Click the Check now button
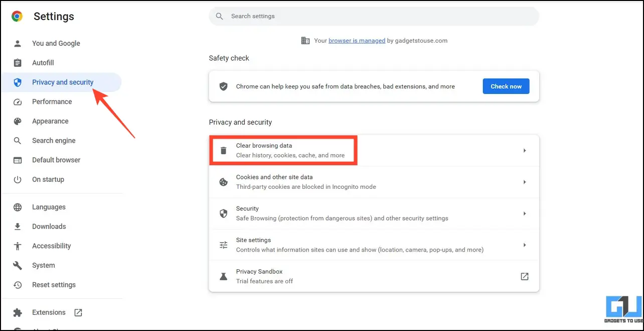 [506, 86]
